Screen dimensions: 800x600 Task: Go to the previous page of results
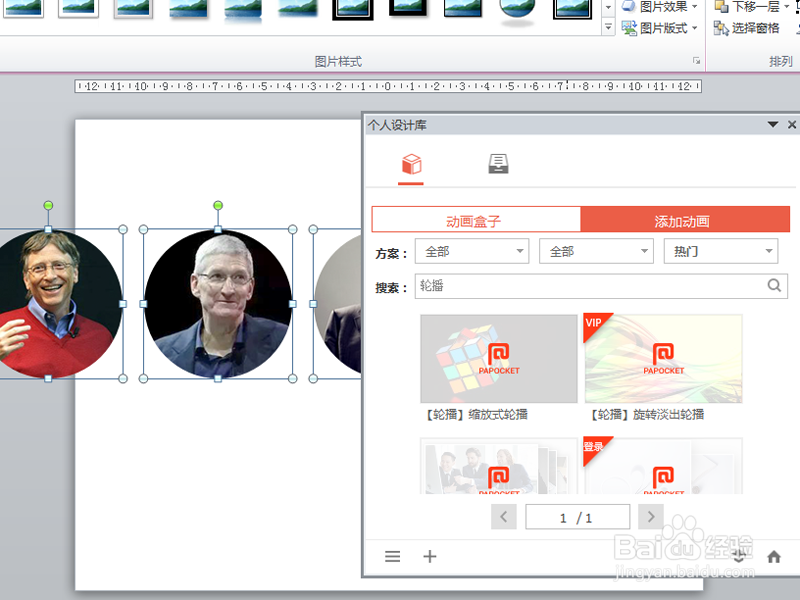pos(504,517)
